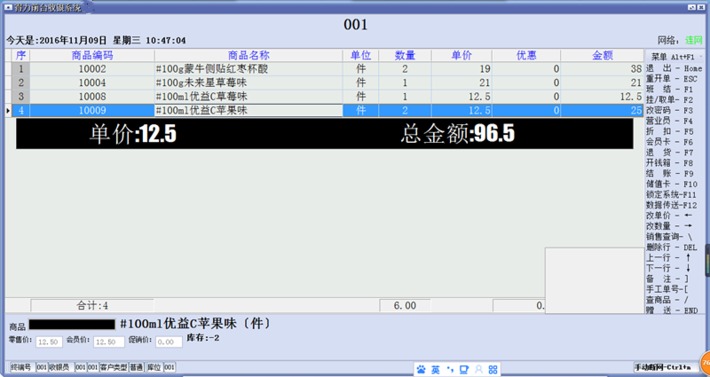This screenshot has width=710, height=377.
Task: Click 删除行 - DEL menu entry
Action: point(671,247)
